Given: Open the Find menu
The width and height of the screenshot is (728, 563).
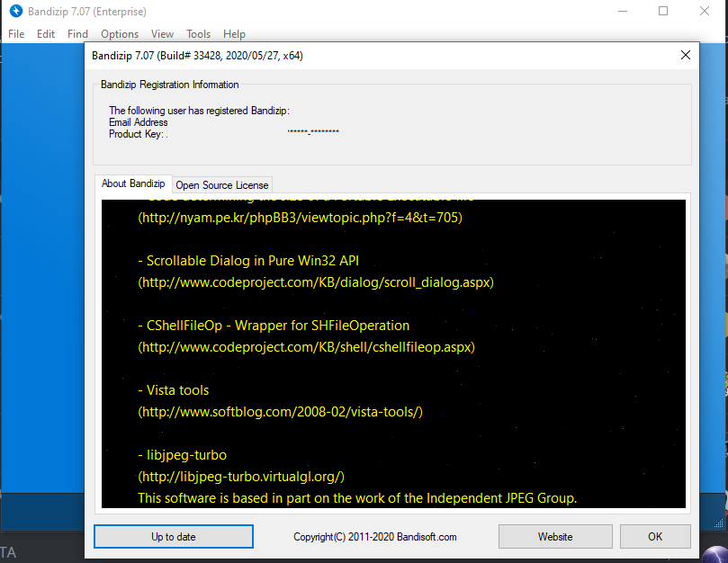Looking at the screenshot, I should coord(77,34).
